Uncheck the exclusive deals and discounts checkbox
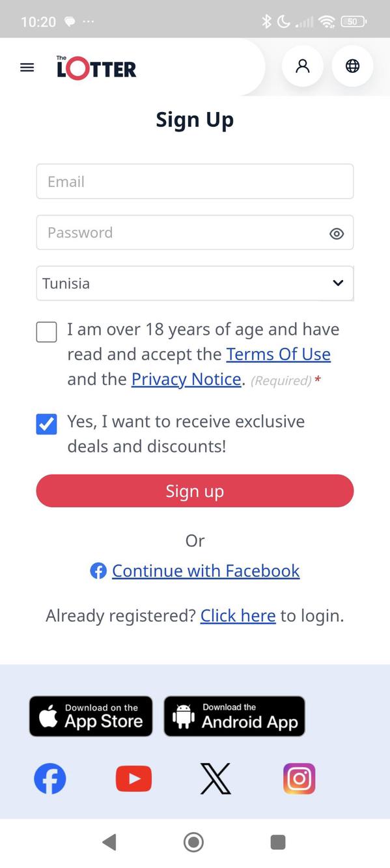 [x=46, y=424]
